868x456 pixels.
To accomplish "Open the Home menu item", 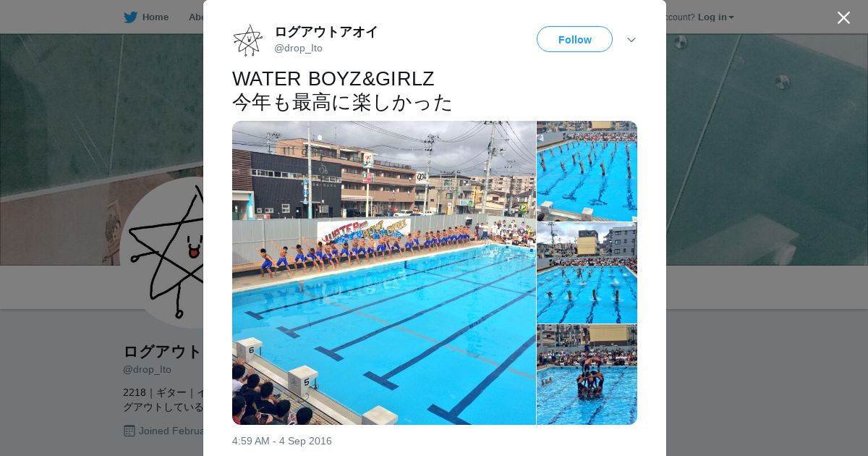I will point(156,17).
